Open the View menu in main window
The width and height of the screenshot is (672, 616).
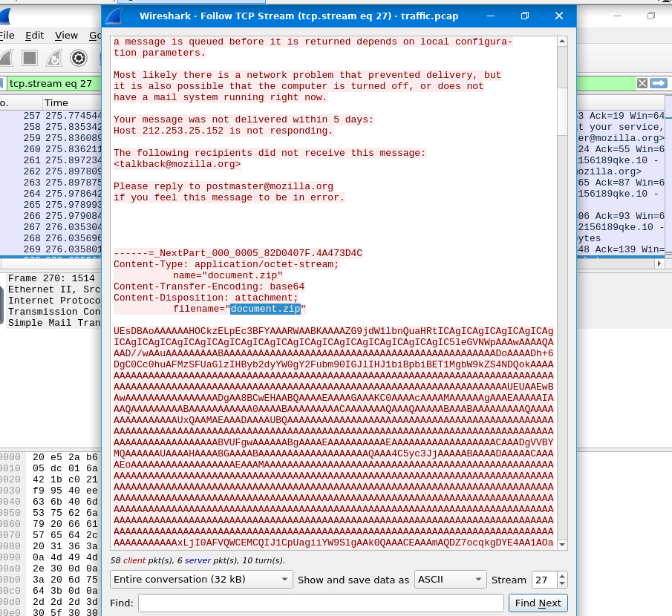click(66, 36)
